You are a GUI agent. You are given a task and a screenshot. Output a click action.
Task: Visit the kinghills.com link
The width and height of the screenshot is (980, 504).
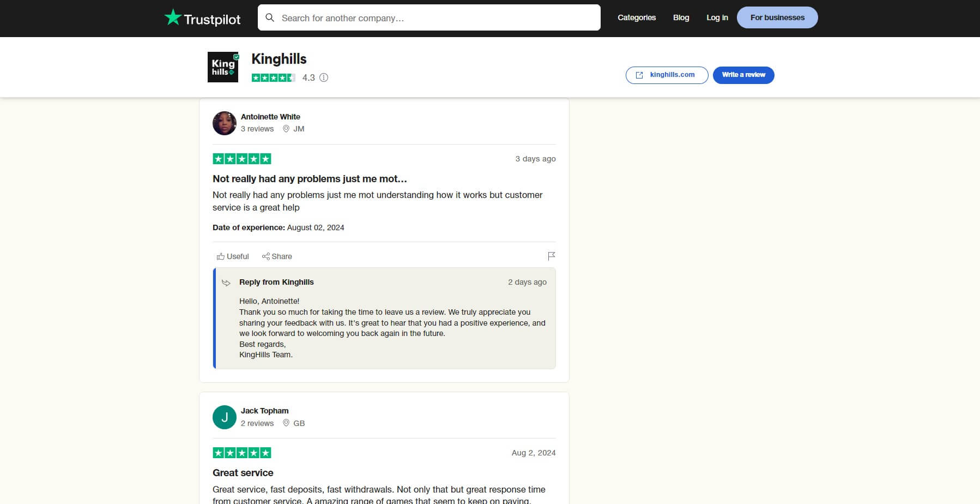672,75
